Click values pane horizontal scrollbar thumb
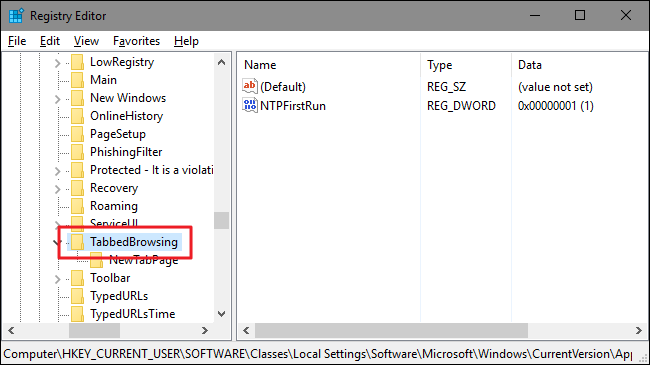Screen dimensions: 650x365 coord(391,331)
